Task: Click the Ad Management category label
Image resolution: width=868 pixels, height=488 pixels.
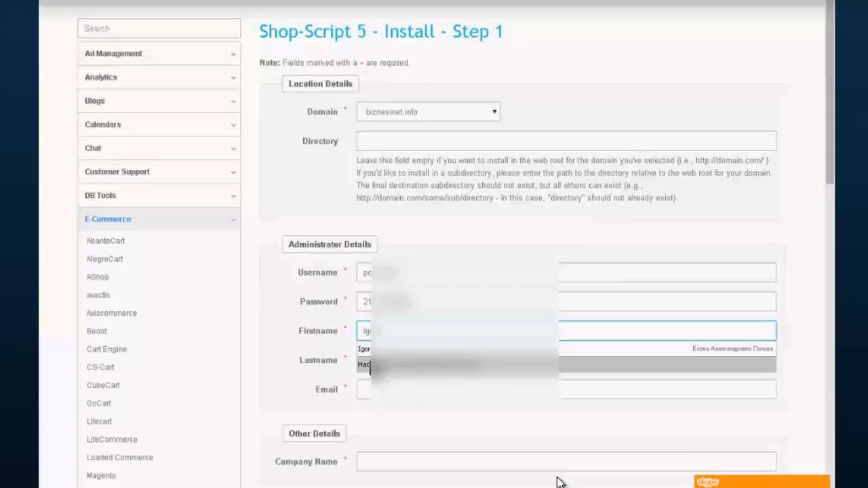Action: click(x=113, y=54)
